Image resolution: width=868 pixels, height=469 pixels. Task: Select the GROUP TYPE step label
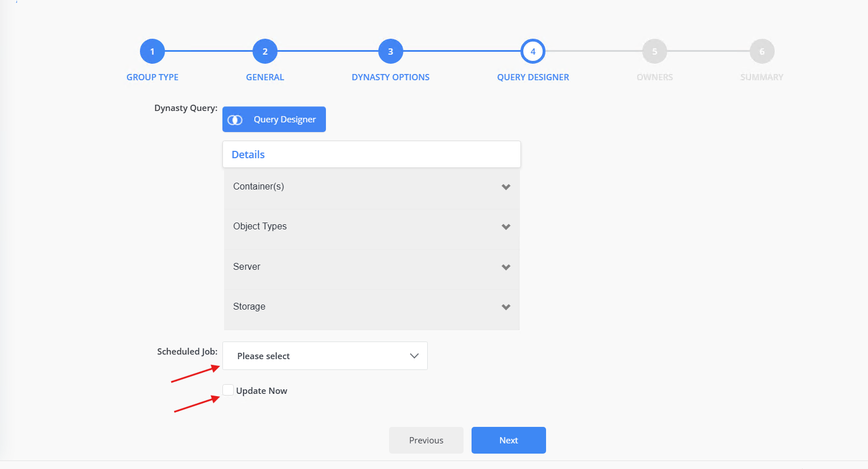(152, 77)
